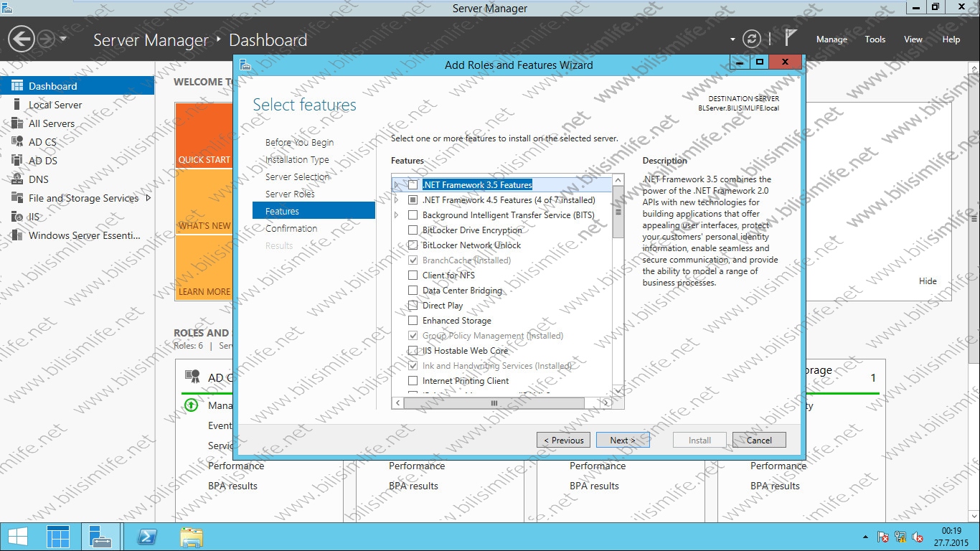
Task: Click the QUICK START tile
Action: point(204,135)
